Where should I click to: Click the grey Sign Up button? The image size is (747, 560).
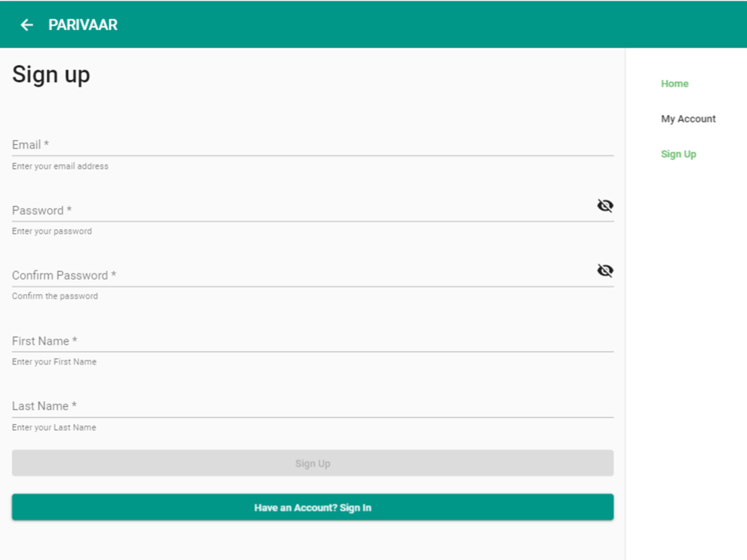tap(312, 463)
